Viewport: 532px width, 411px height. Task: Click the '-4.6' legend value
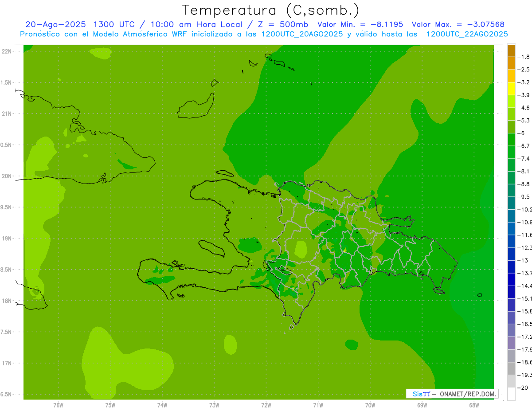[524, 108]
